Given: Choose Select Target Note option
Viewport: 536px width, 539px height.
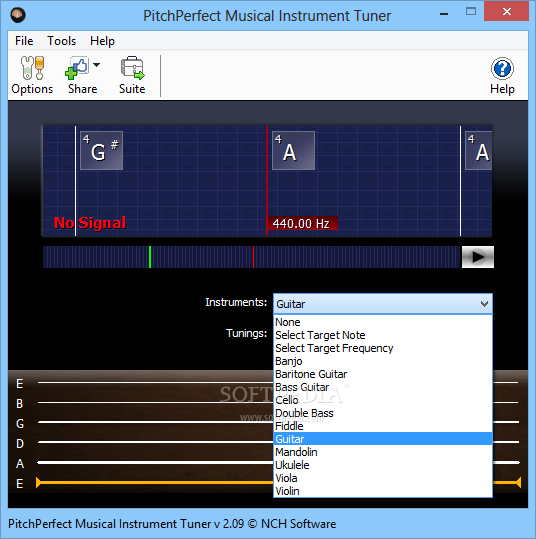Looking at the screenshot, I should pyautogui.click(x=383, y=335).
